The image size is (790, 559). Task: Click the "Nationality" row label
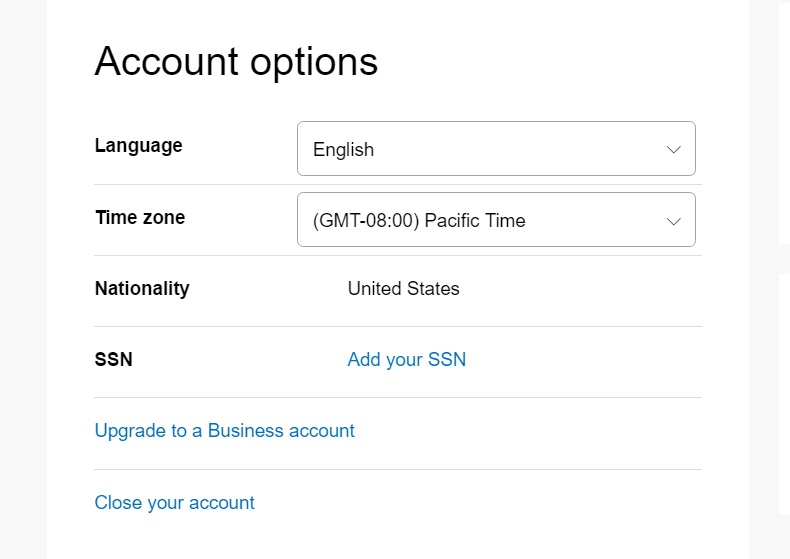(141, 288)
